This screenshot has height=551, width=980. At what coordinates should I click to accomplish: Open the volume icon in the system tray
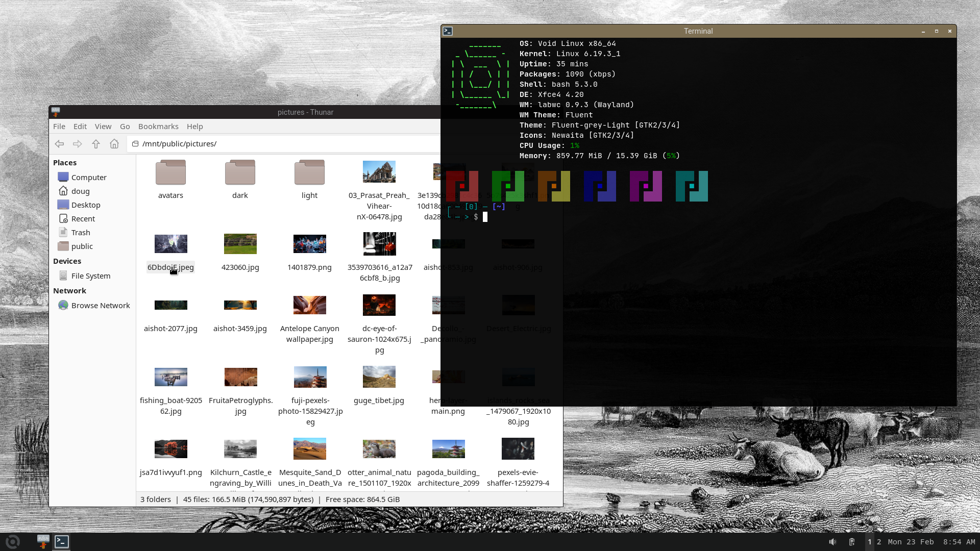coord(832,542)
